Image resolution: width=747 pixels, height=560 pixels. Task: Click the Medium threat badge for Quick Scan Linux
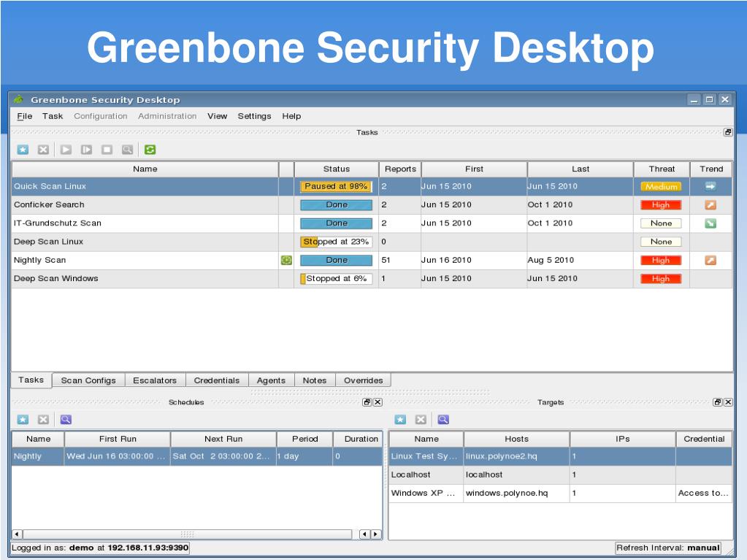pos(662,187)
